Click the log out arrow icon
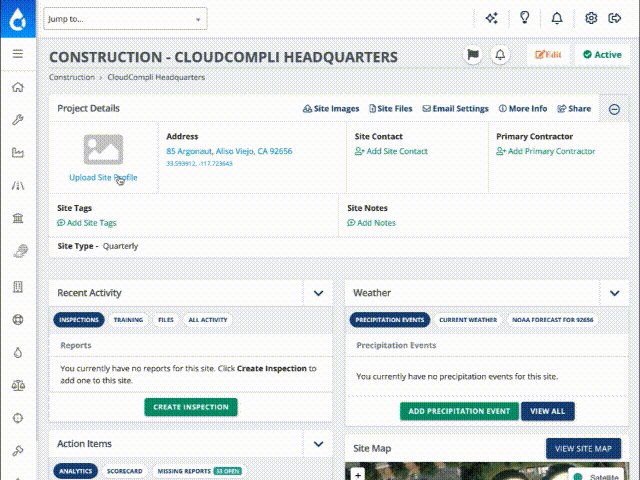The image size is (640, 480). tap(615, 18)
